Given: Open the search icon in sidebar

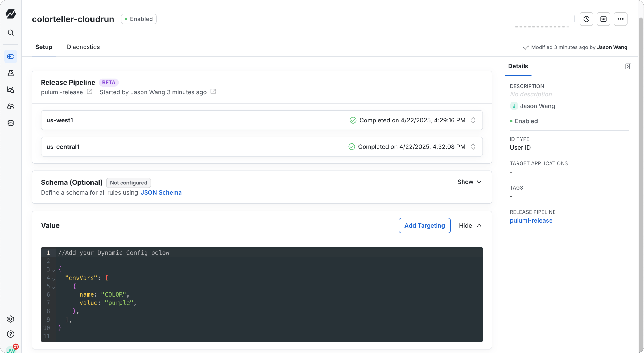Looking at the screenshot, I should (11, 32).
